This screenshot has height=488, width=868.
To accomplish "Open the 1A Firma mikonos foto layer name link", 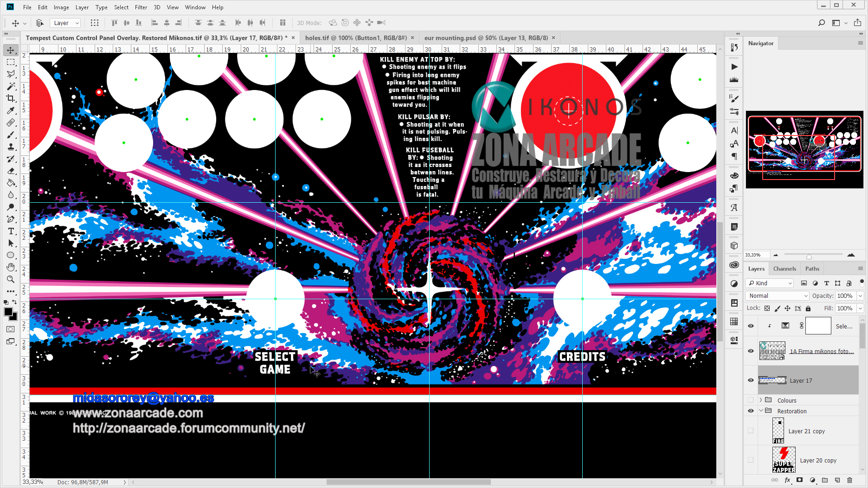I will point(822,351).
